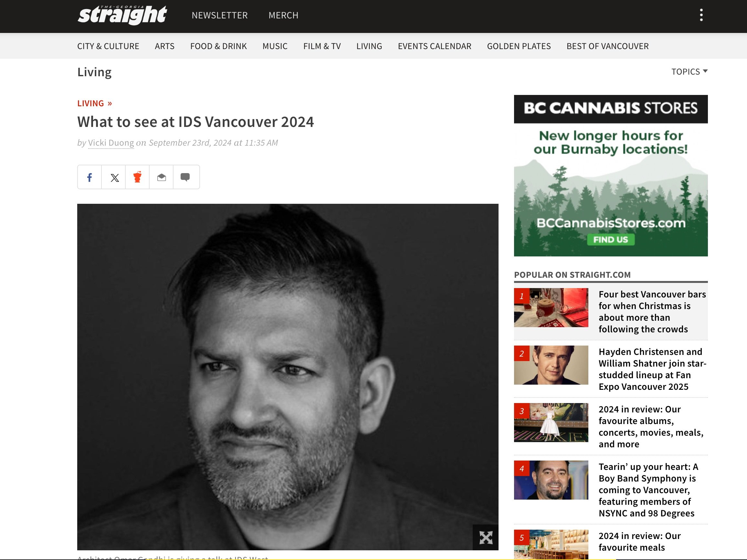Open Best of Vancouver section

(x=607, y=46)
